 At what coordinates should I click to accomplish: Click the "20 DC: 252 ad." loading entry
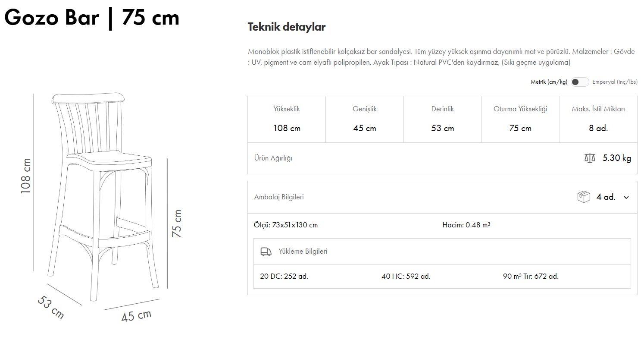pyautogui.click(x=284, y=276)
